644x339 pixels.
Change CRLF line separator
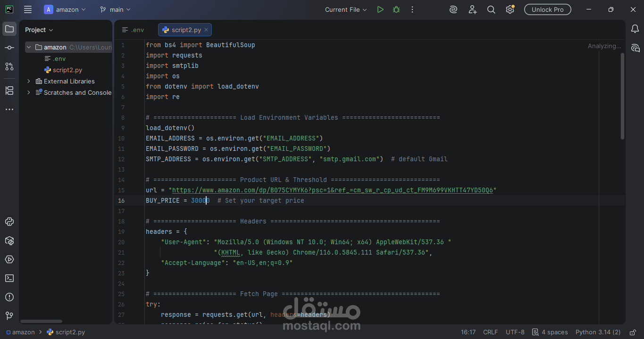(x=490, y=332)
